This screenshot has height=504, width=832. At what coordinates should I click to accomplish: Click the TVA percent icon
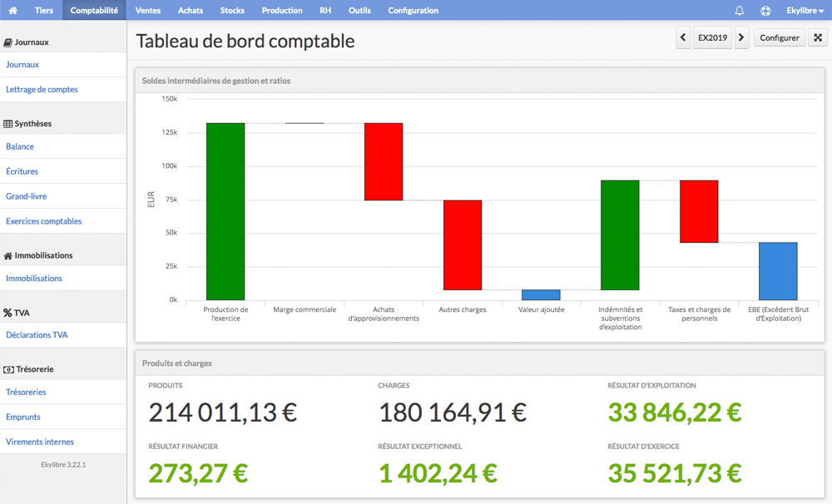point(8,313)
